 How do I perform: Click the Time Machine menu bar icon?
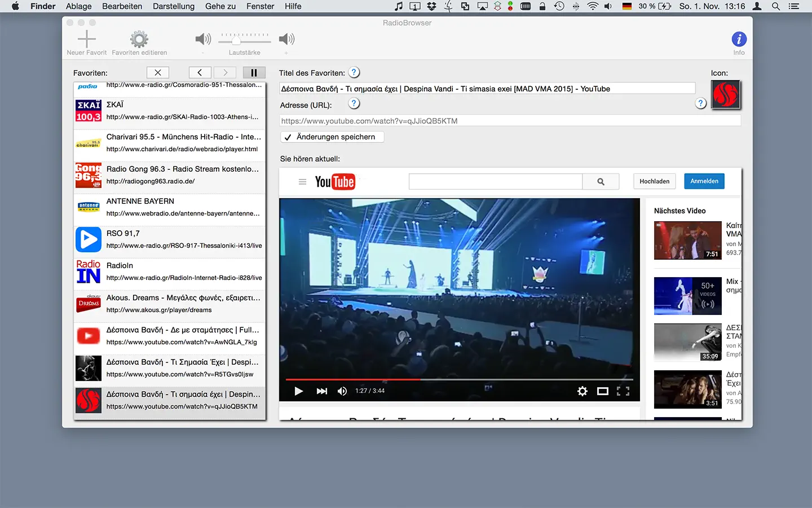pyautogui.click(x=559, y=6)
